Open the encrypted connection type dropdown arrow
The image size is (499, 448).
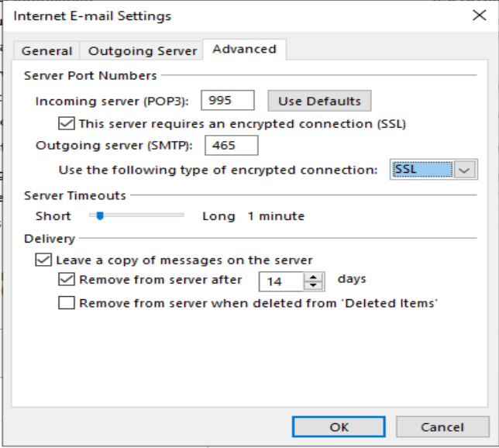pos(465,170)
